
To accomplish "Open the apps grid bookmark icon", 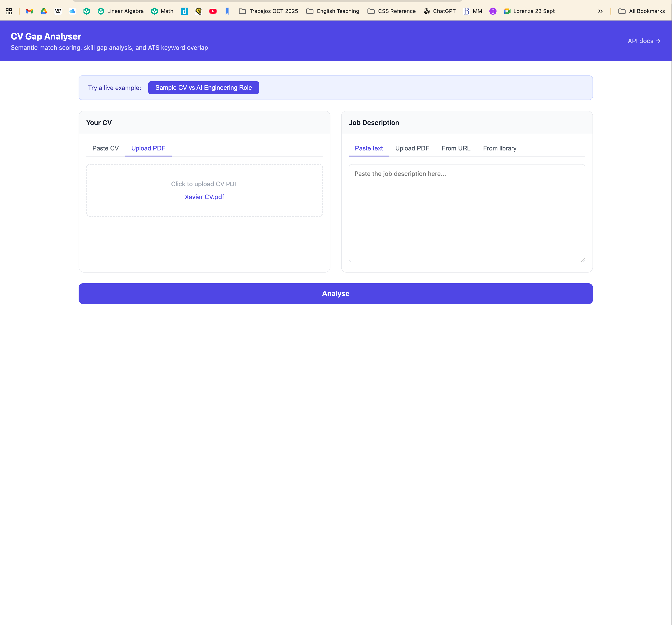I will tap(9, 11).
